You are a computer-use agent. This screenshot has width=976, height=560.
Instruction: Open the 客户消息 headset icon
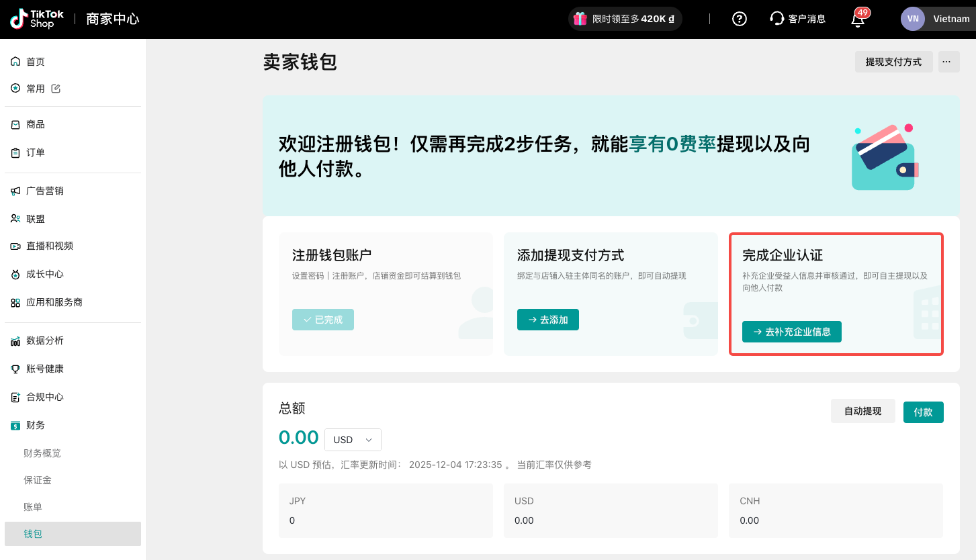point(777,19)
